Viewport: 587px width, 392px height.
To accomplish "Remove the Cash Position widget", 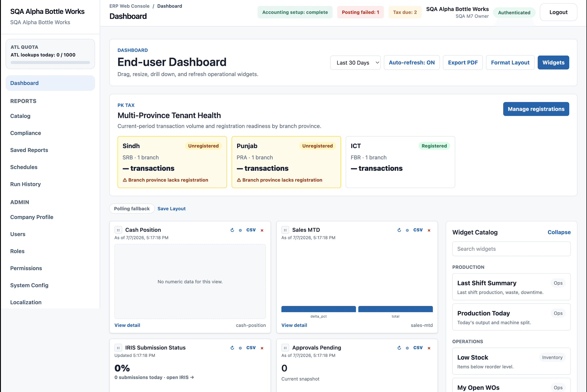I will (x=262, y=230).
